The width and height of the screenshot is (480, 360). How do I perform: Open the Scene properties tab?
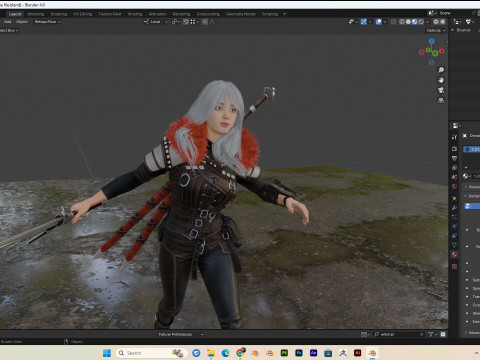(454, 177)
